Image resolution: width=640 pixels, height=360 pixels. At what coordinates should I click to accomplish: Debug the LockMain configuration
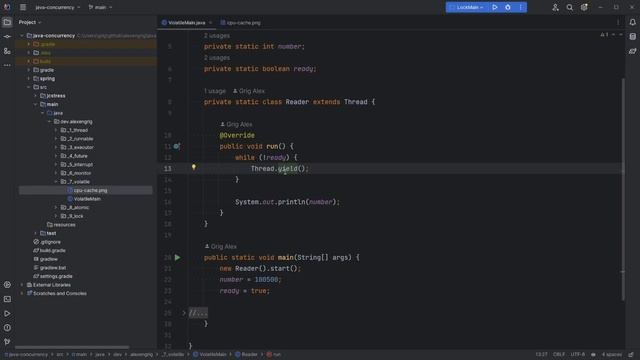508,7
